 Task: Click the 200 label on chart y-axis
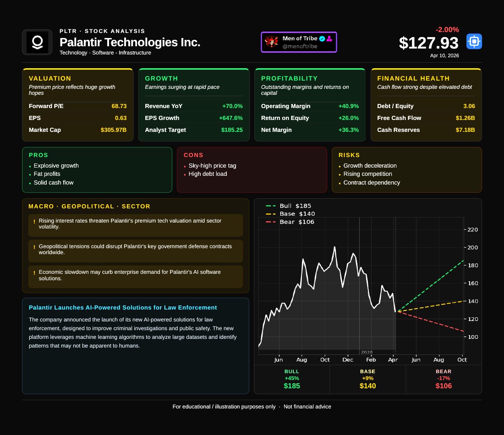click(x=472, y=247)
